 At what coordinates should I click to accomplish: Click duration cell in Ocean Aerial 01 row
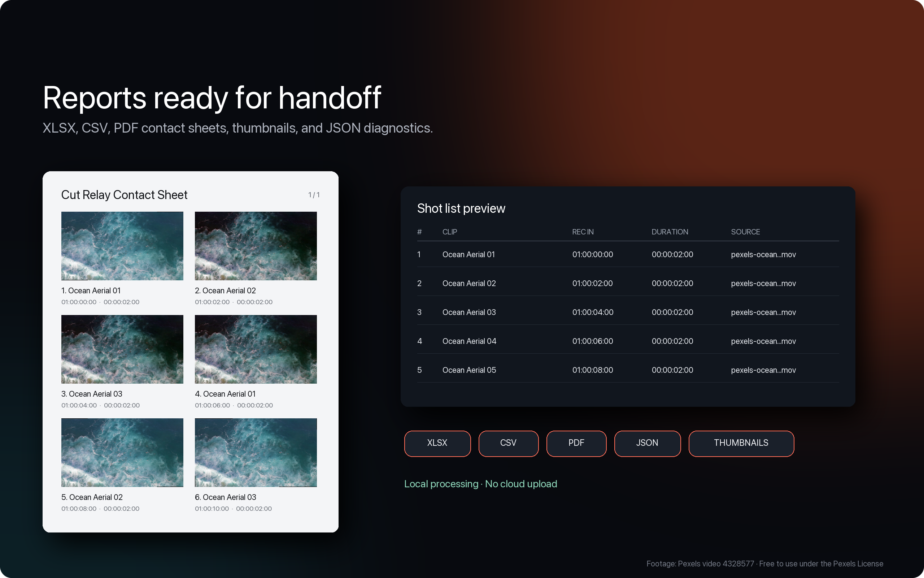672,255
